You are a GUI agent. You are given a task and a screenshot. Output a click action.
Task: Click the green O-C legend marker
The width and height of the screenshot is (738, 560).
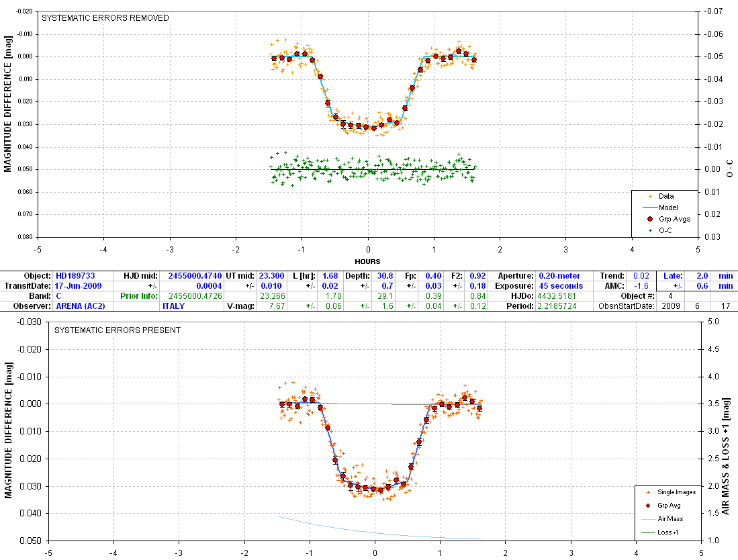[649, 230]
